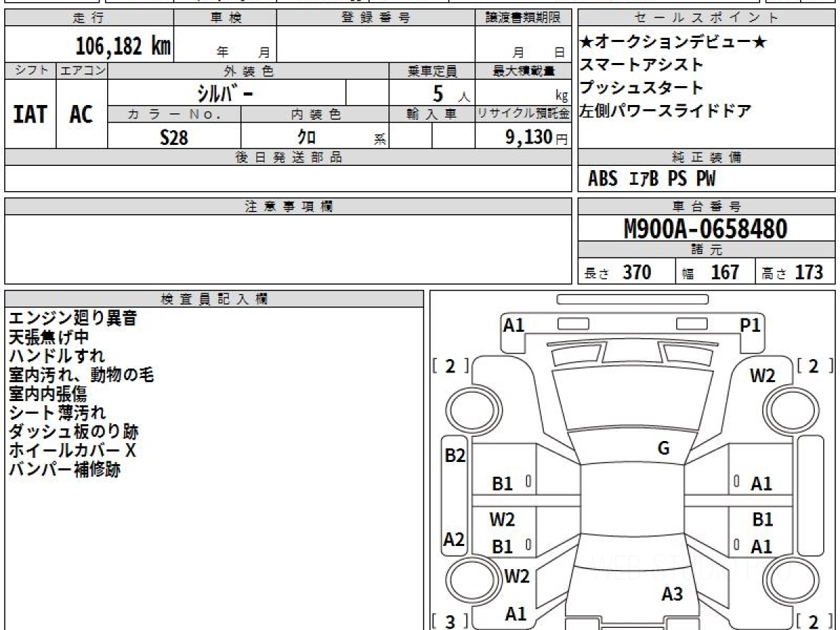Screen dimensions: 840x630
Task: Select the [ 3 ] tire rating mark
Action: [450, 621]
